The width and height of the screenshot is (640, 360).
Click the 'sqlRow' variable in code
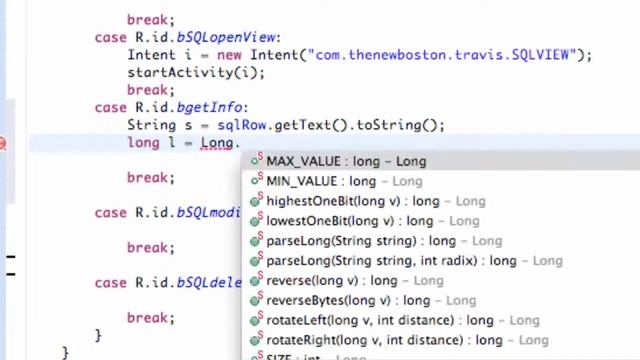point(242,125)
